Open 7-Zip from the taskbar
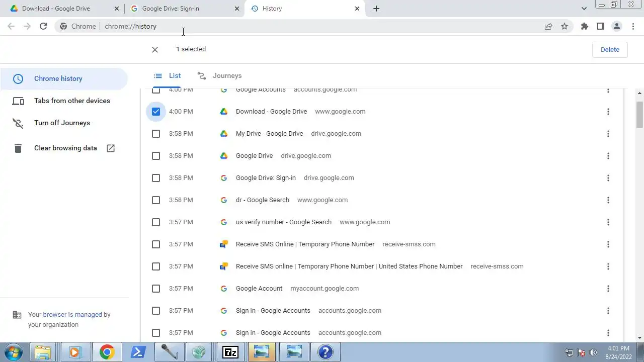This screenshot has width=644, height=362. [230, 352]
